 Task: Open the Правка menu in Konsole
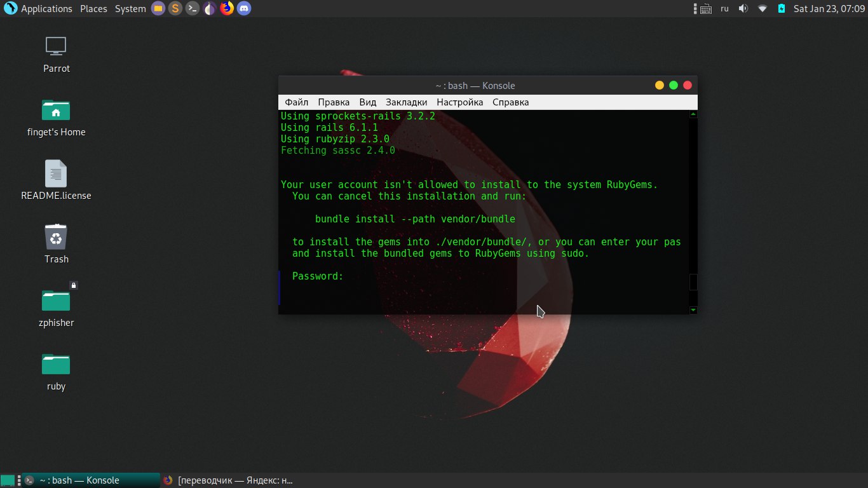click(x=334, y=102)
